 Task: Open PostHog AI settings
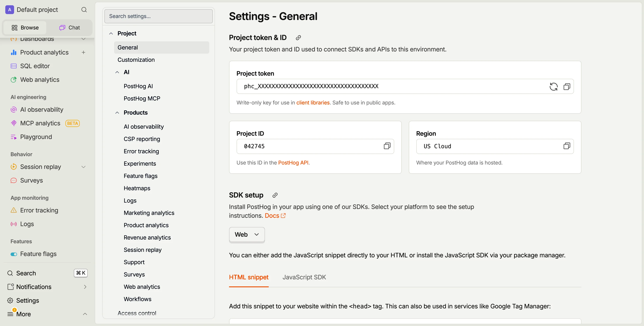pos(138,86)
